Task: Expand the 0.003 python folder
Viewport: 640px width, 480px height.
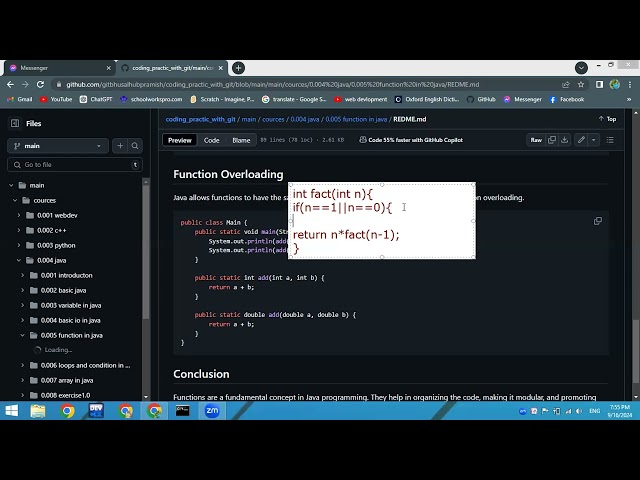Action: [x=19, y=245]
